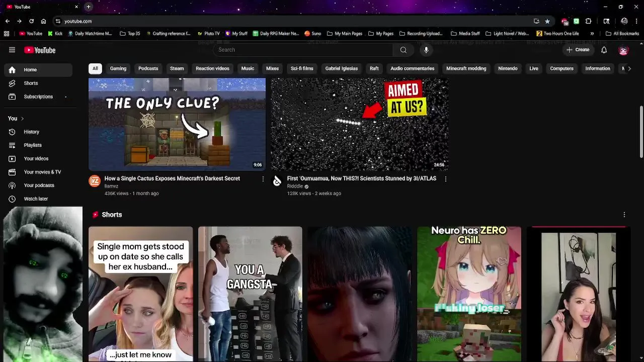
Task: Select the Music filter chip
Action: pos(248,68)
